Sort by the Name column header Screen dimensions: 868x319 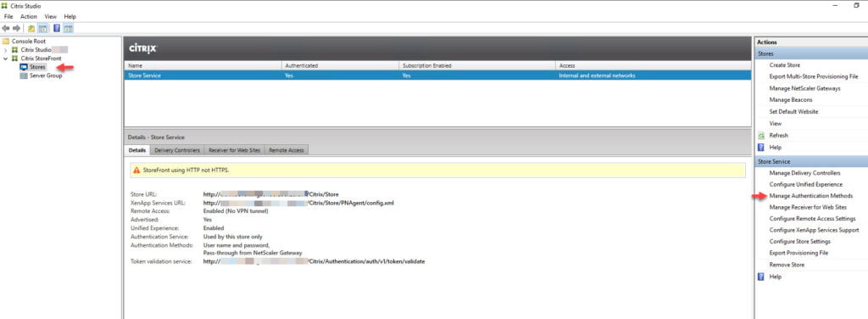coord(203,65)
